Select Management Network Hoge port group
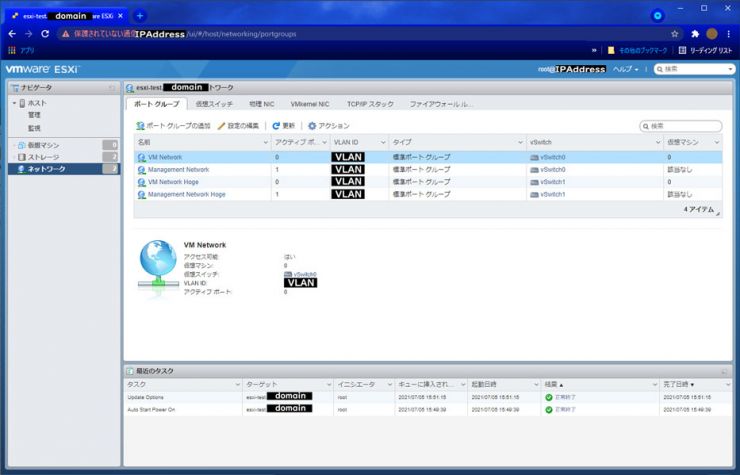 186,194
